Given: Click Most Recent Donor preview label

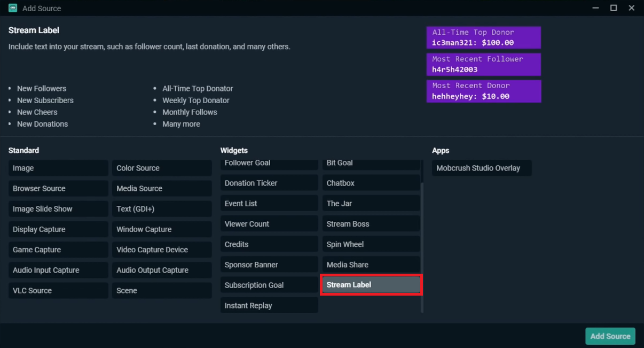Looking at the screenshot, I should (x=484, y=91).
